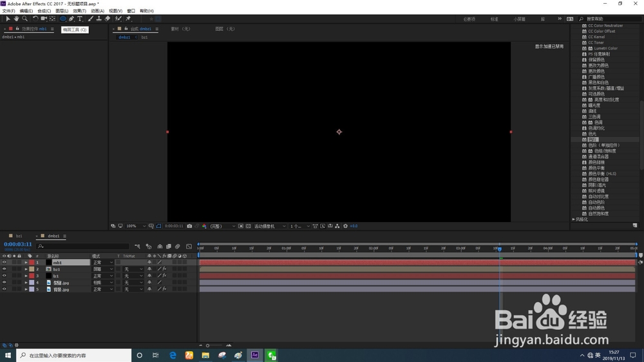The height and width of the screenshot is (362, 644).
Task: Click the region of interest icon
Action: 241,226
